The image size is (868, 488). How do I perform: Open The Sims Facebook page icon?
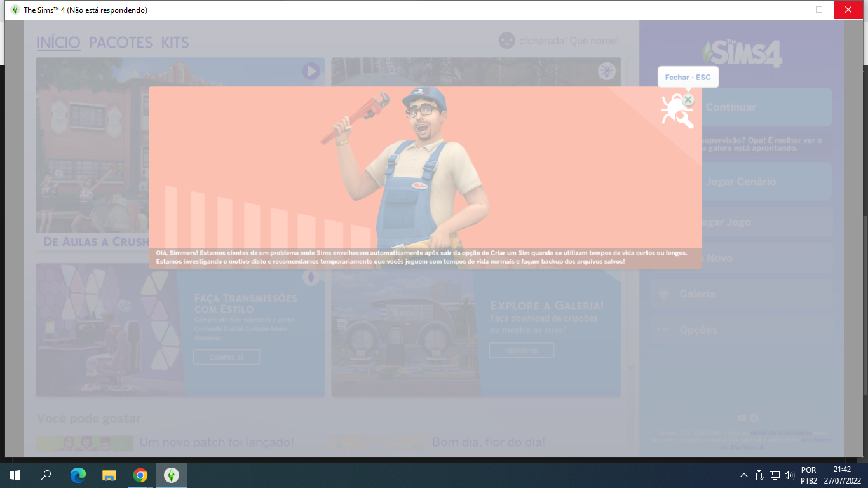coord(754,417)
